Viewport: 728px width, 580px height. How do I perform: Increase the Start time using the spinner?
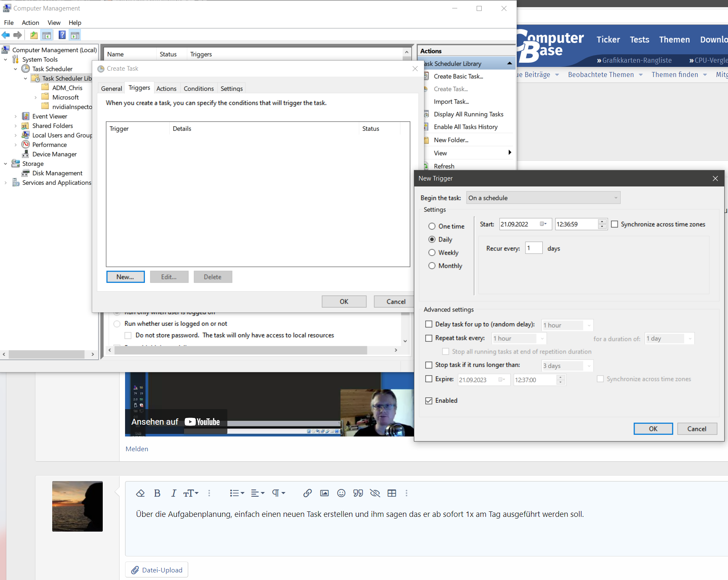coord(602,222)
